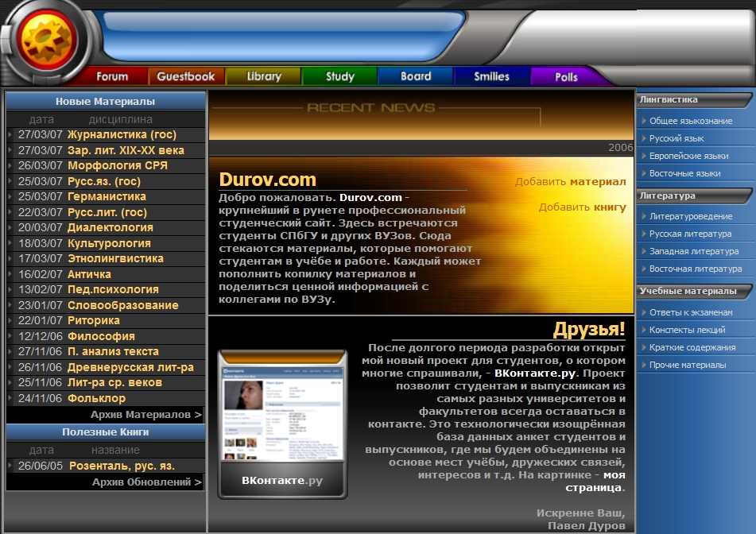Open the Фольклор entry
This screenshot has height=534, width=756.
(96, 398)
